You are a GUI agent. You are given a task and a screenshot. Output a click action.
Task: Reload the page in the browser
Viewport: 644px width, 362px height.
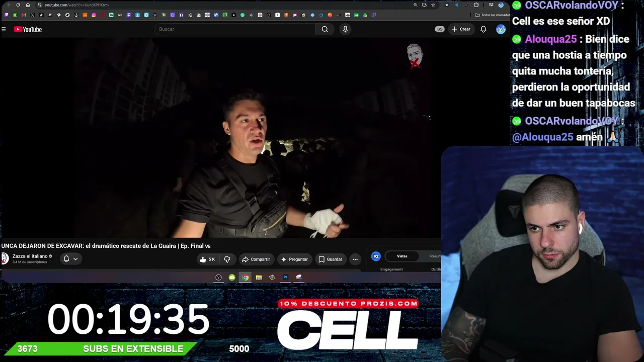18,5
